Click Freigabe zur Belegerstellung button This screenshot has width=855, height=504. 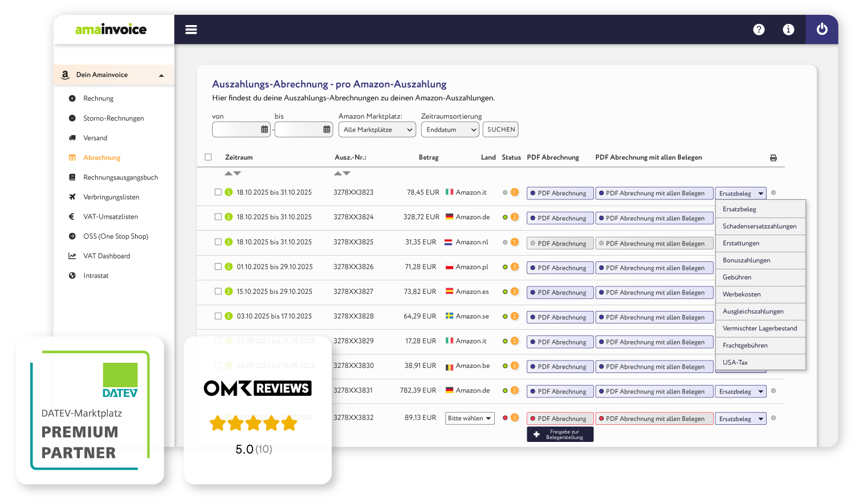click(560, 435)
